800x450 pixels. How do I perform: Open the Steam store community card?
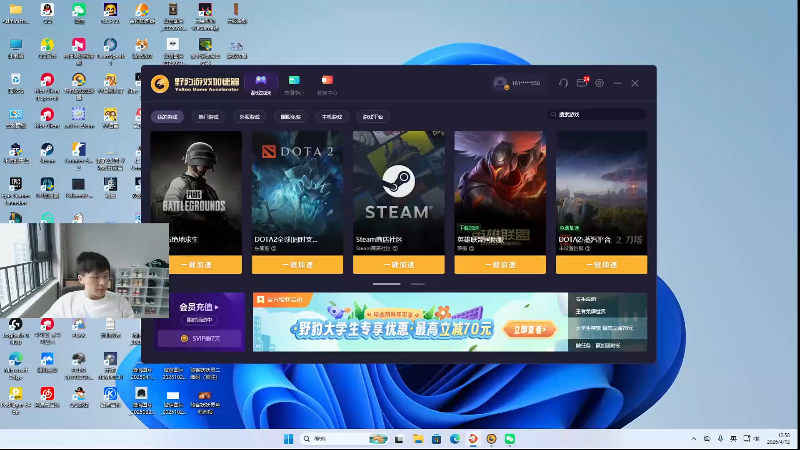[x=398, y=193]
